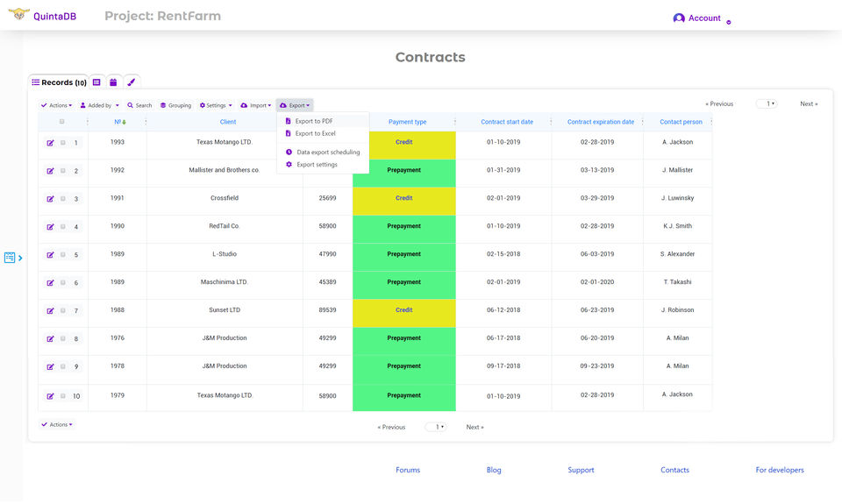Click the Grouping toolbar button
842x504 pixels.
pyautogui.click(x=175, y=105)
